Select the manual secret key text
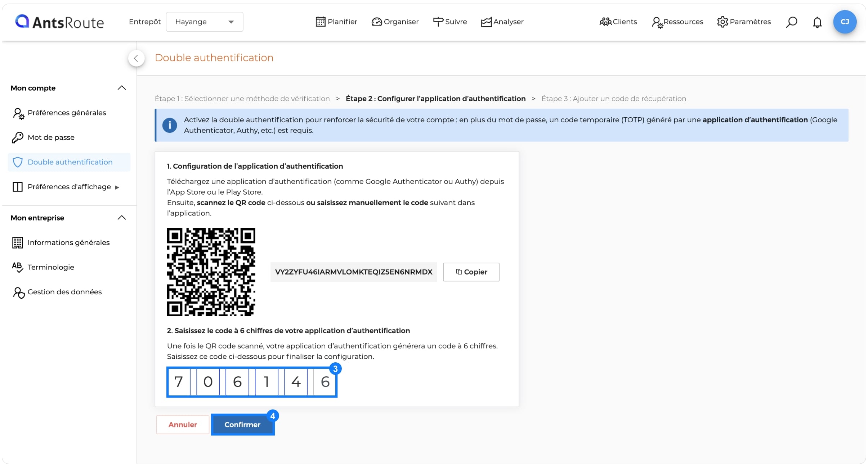The height and width of the screenshot is (467, 868). point(354,272)
